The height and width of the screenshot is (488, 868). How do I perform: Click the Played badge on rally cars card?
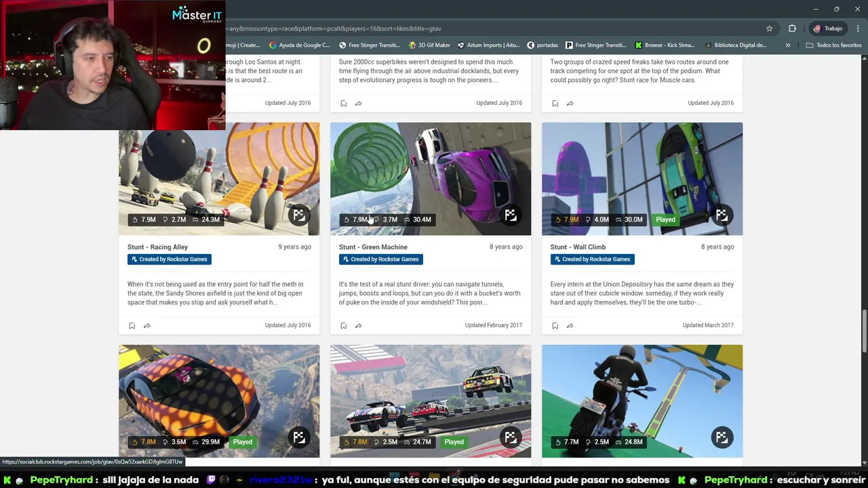tap(454, 442)
